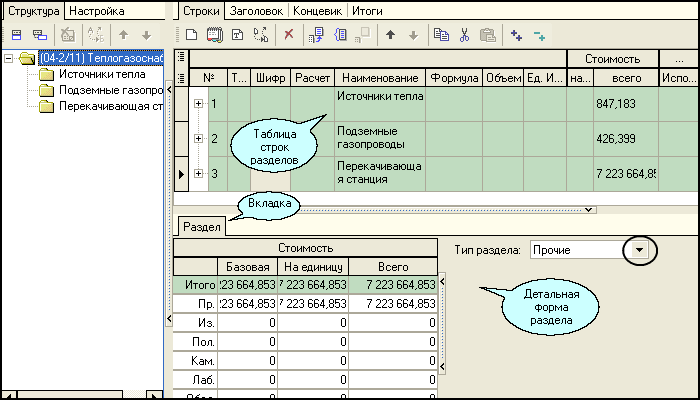Screen dimensions: 700x400
Task: Click the cell with value 7 223 664,85
Action: [626, 174]
